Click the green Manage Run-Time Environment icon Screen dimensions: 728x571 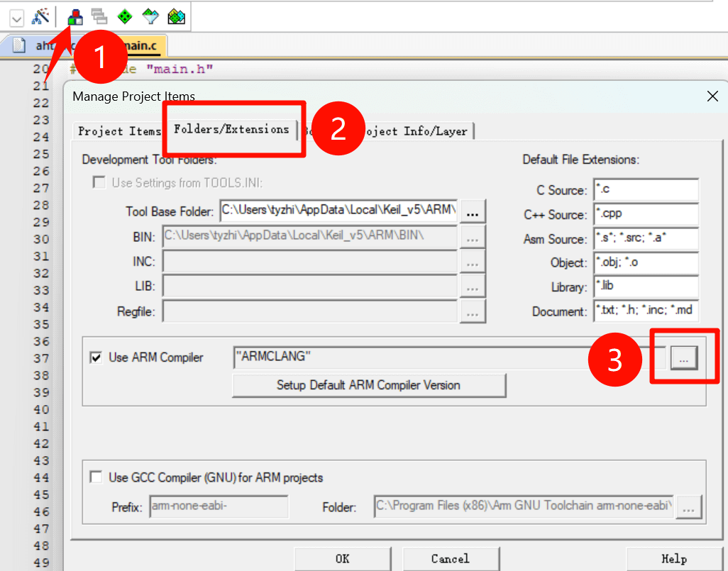125,16
